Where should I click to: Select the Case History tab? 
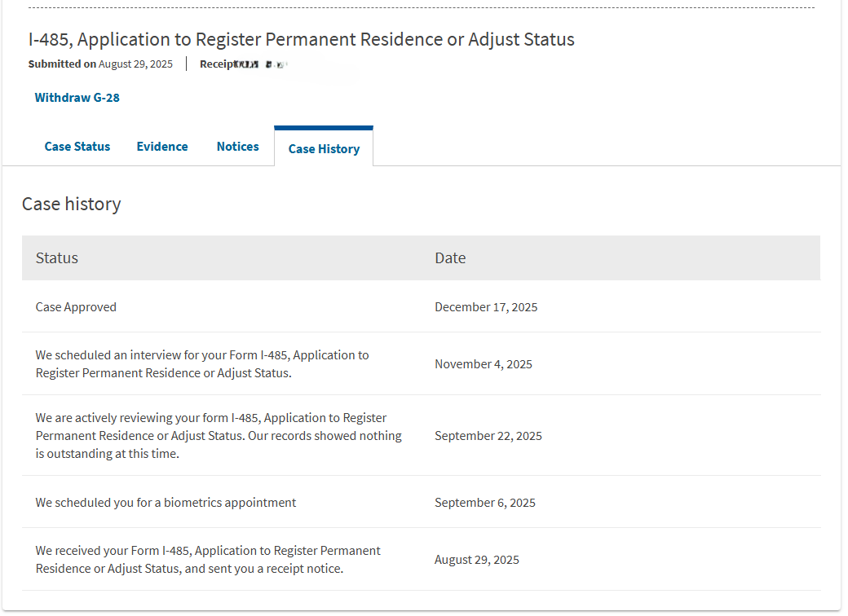324,149
